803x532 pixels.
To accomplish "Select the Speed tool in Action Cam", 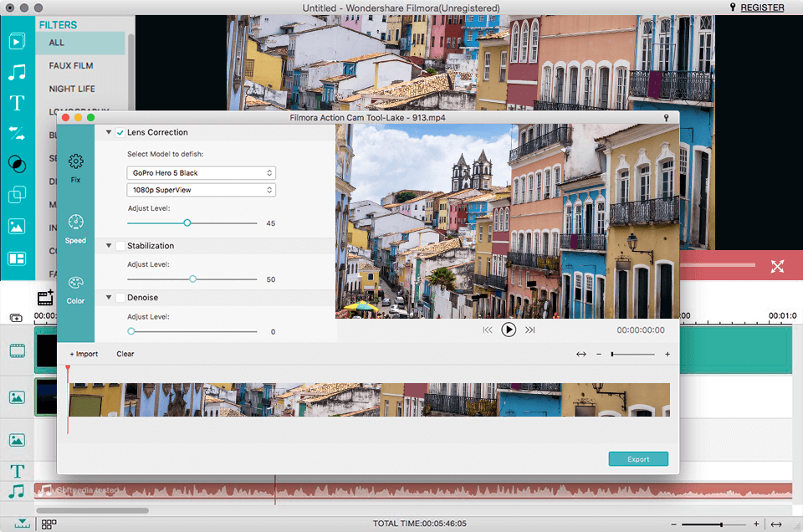I will (x=75, y=228).
